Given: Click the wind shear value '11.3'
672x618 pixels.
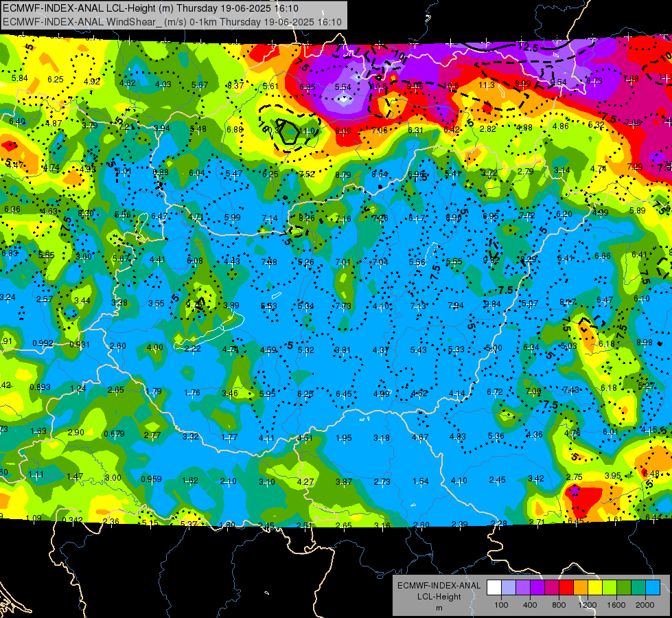Looking at the screenshot, I should tap(487, 85).
